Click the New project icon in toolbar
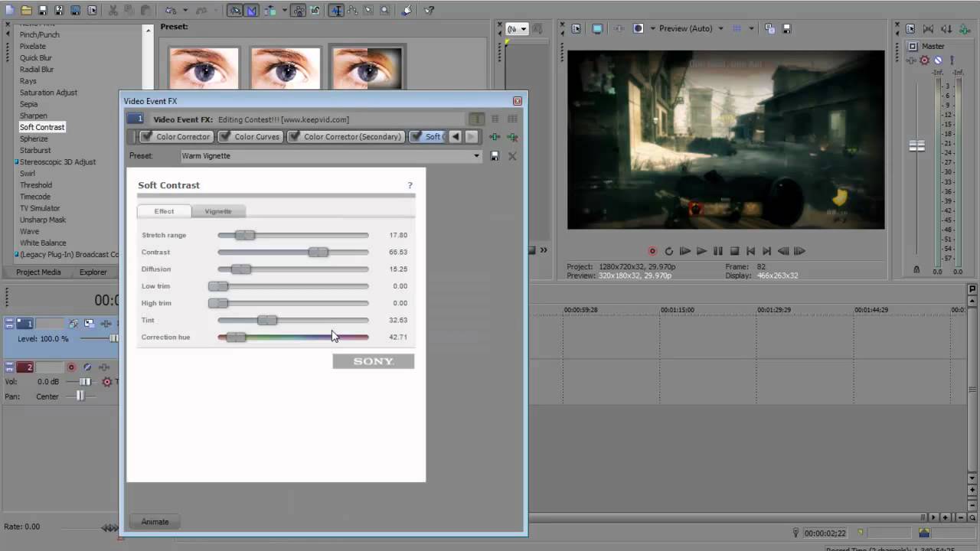 (x=9, y=11)
